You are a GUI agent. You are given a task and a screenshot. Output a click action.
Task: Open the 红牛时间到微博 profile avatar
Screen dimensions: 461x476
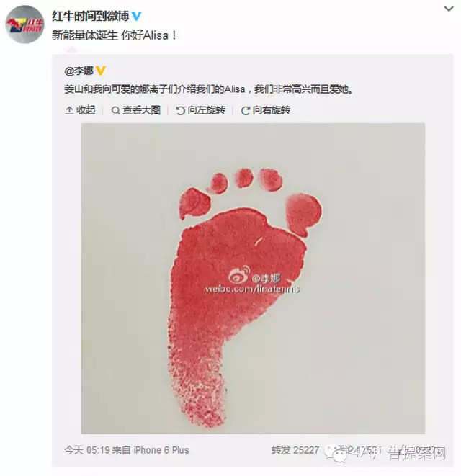[24, 24]
